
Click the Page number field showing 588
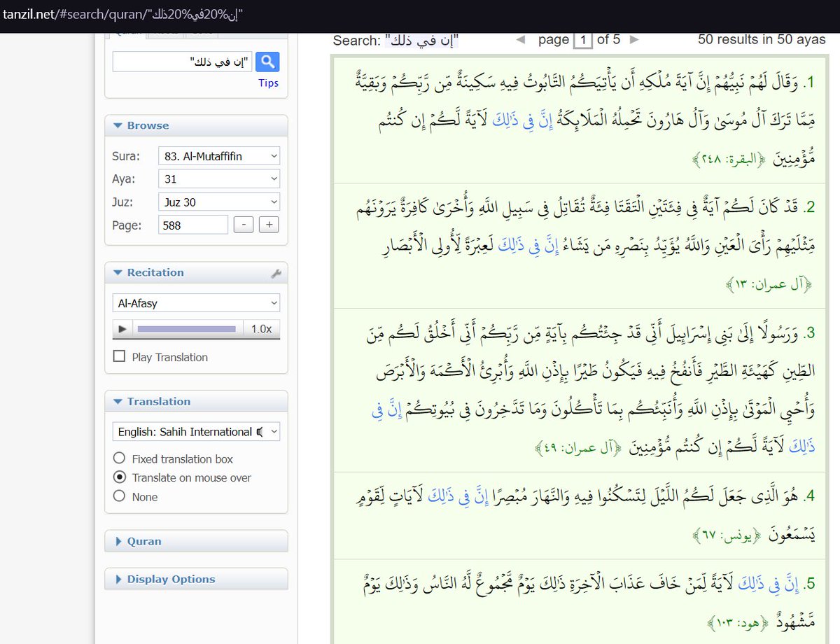pos(193,225)
